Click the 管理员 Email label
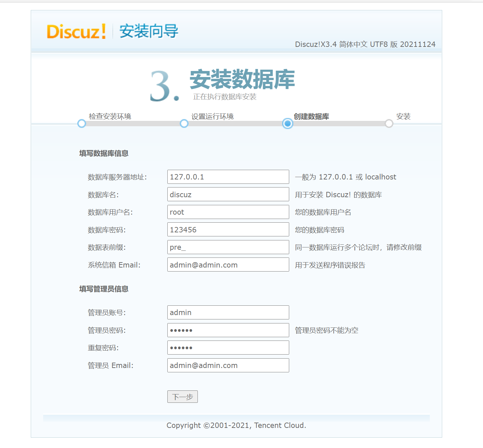 (110, 366)
